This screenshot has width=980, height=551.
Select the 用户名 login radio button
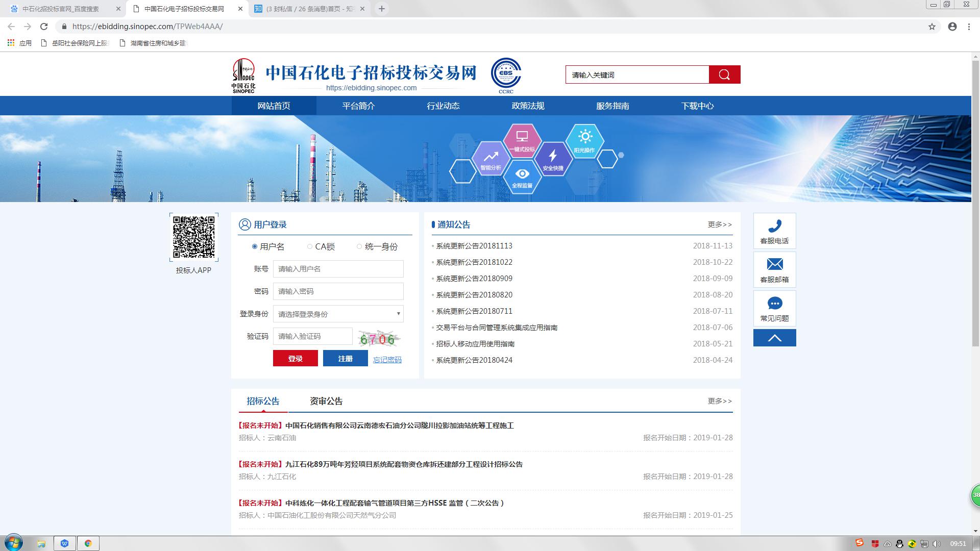pyautogui.click(x=255, y=246)
